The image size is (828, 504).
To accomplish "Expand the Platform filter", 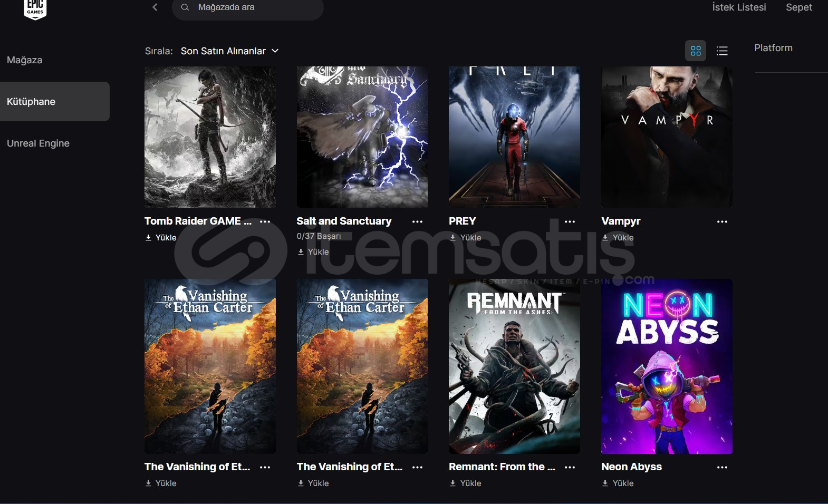I will (773, 48).
